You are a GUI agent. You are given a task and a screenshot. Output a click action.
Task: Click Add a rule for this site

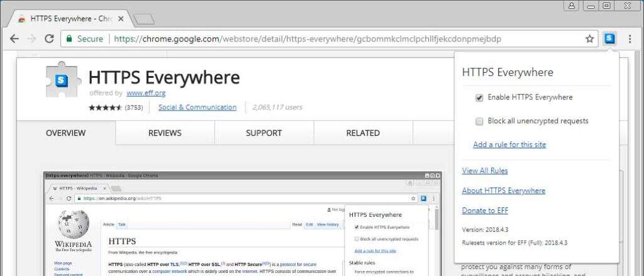coord(509,145)
